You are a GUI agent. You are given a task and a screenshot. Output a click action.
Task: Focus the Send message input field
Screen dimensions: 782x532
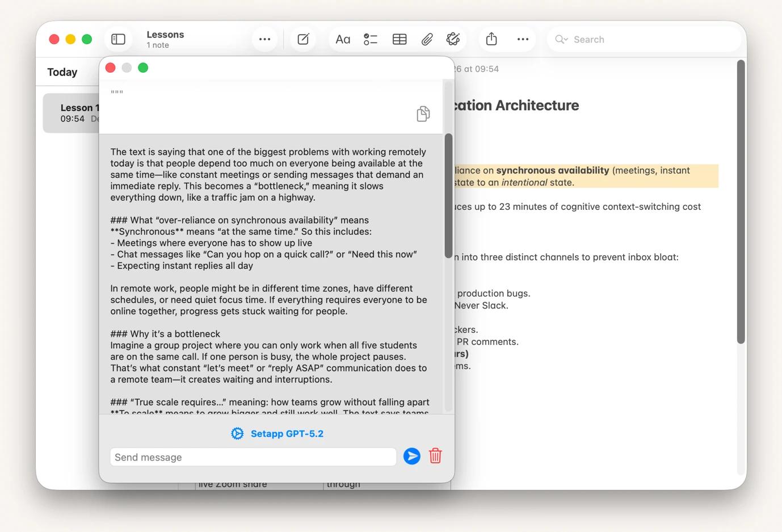(x=253, y=457)
